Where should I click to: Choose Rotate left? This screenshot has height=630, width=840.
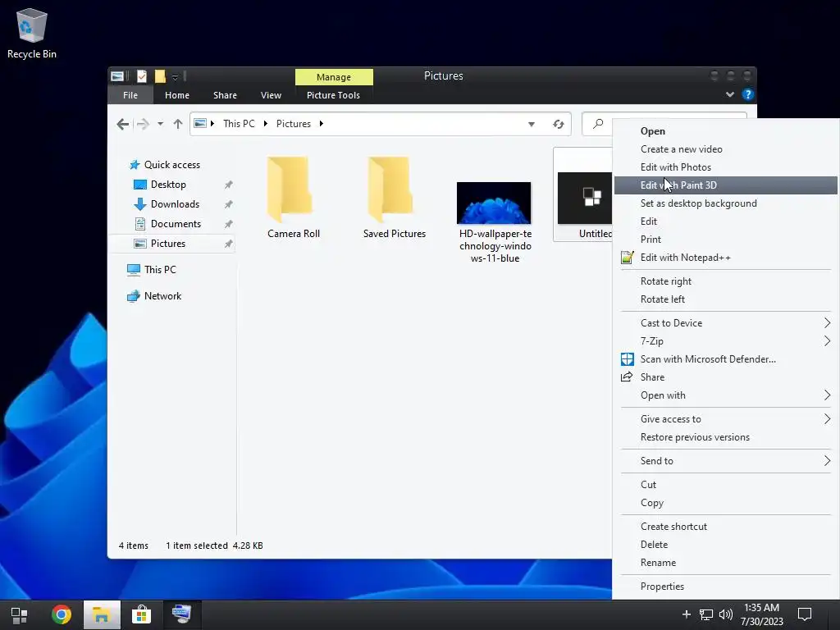pos(725,299)
